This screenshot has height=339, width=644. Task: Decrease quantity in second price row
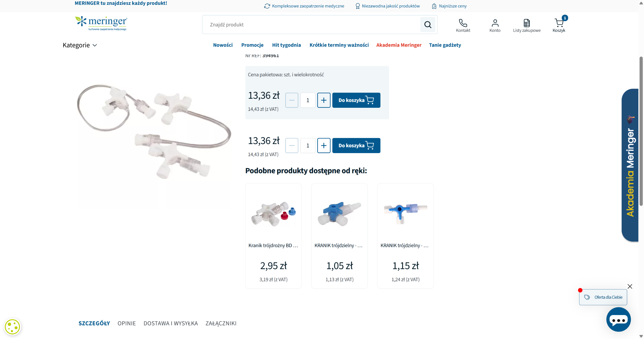(x=292, y=146)
